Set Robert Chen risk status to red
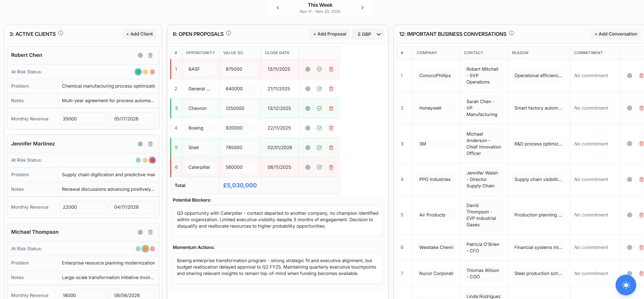644x299 pixels. 152,72
